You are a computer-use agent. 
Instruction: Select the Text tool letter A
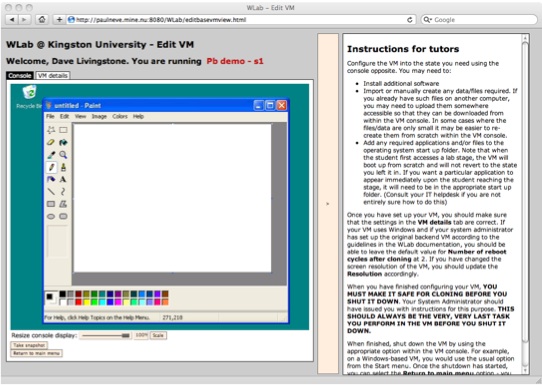pos(63,179)
